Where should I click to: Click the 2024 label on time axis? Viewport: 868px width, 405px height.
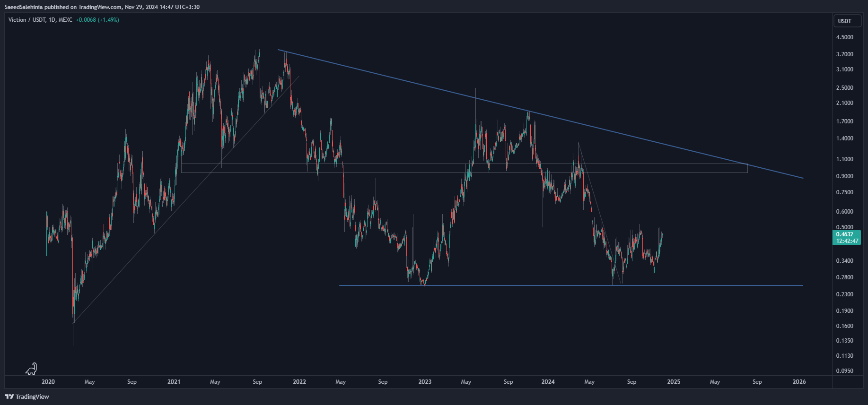tap(548, 382)
